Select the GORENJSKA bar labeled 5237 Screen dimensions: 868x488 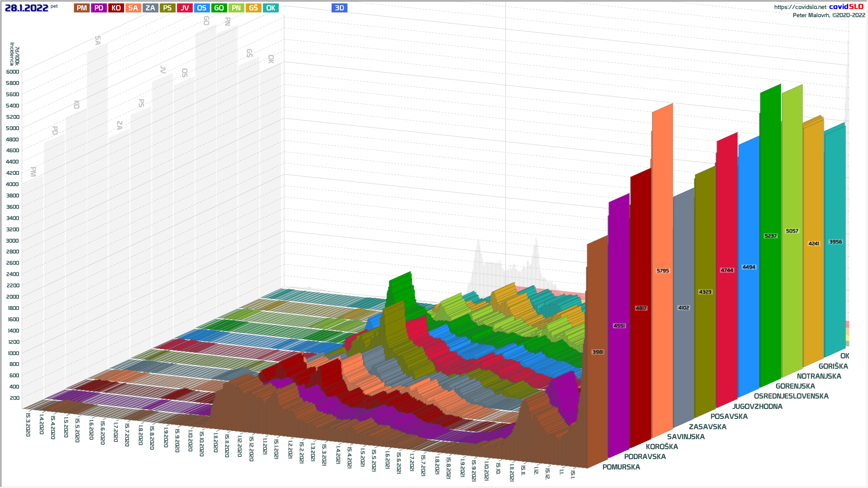770,236
